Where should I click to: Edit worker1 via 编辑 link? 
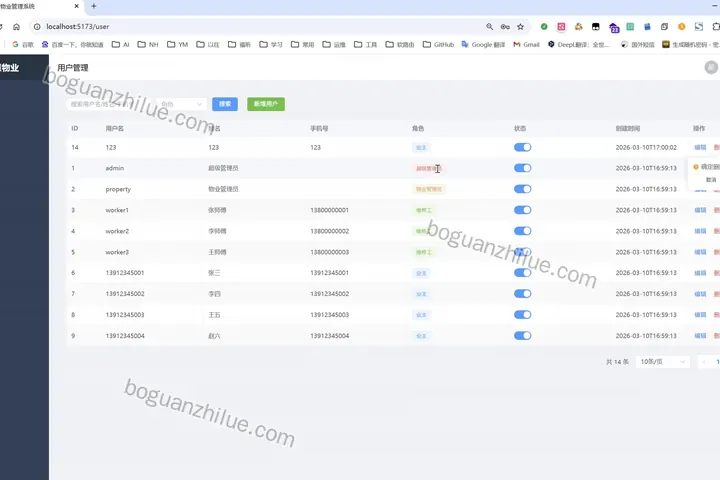(x=700, y=210)
